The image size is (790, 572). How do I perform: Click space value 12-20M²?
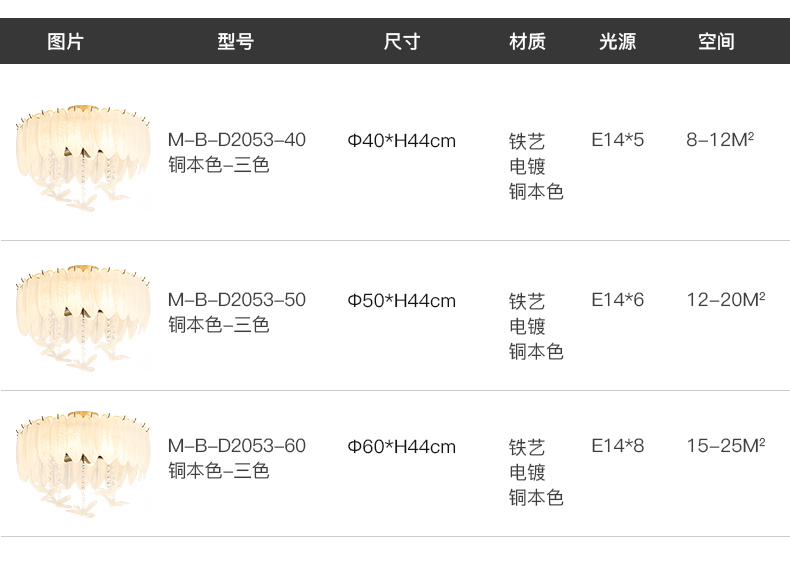pos(726,300)
